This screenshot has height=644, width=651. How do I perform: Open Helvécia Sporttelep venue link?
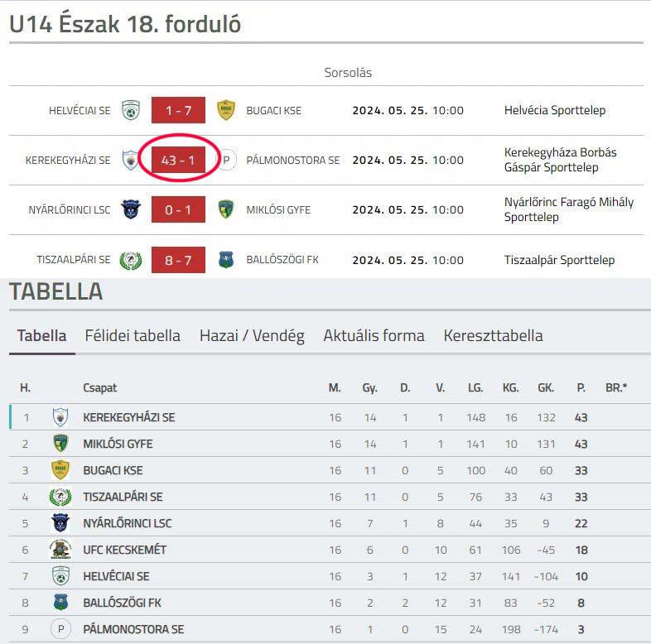click(555, 110)
